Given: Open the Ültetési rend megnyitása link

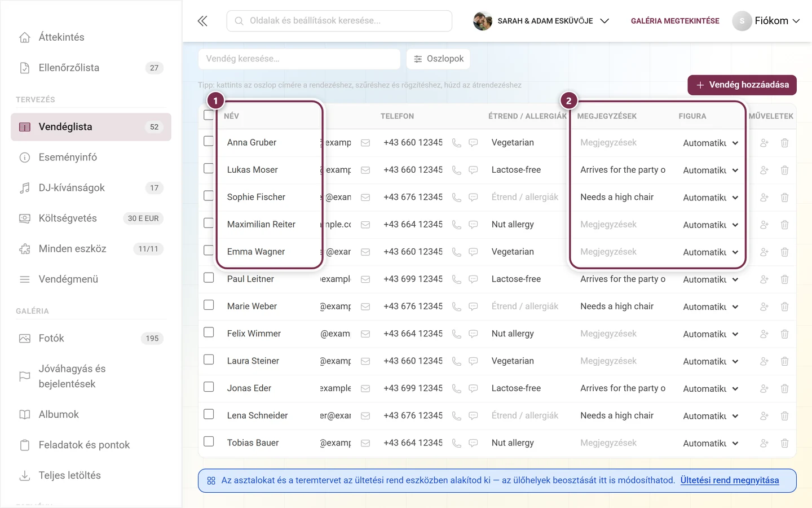Looking at the screenshot, I should [x=730, y=480].
